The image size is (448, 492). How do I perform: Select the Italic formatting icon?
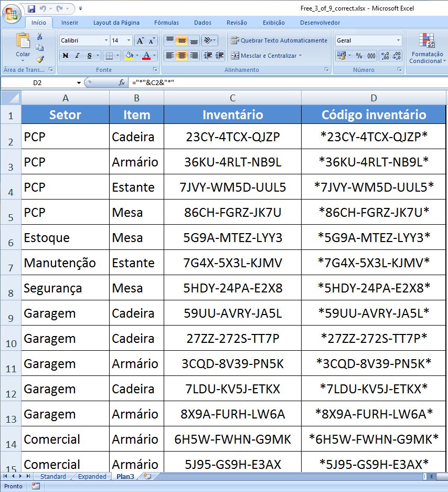tap(77, 55)
